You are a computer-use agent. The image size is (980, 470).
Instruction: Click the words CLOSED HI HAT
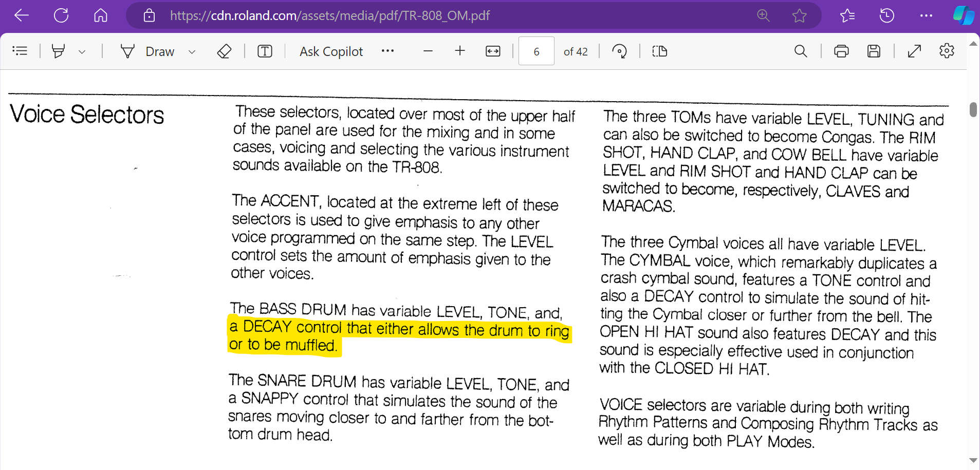[711, 368]
